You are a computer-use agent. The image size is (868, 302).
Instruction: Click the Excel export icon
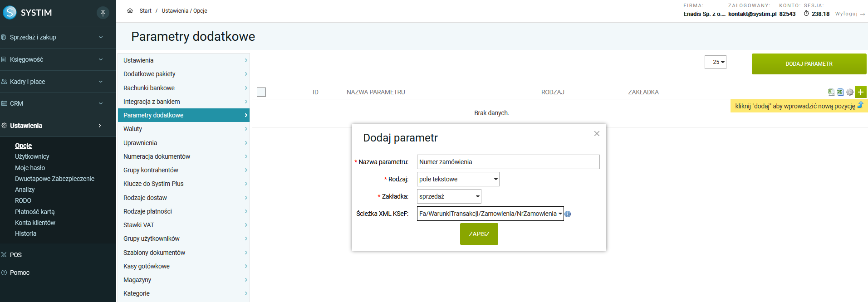click(x=840, y=92)
